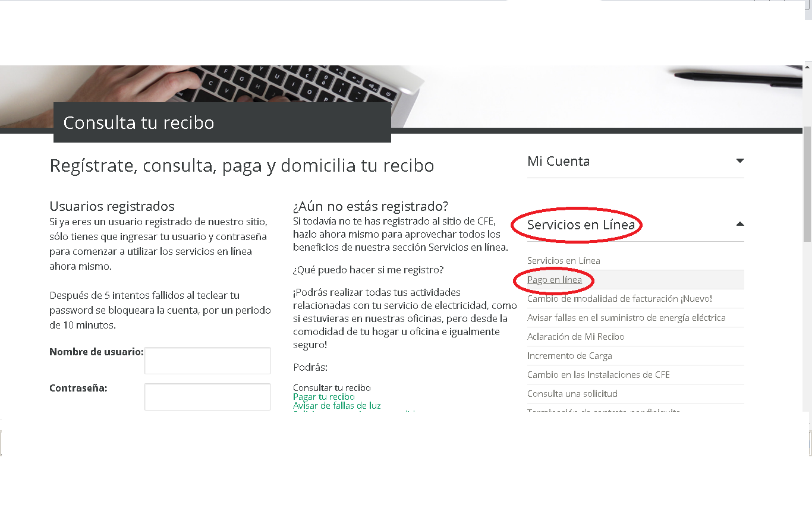The width and height of the screenshot is (812, 505).
Task: Click the Nombre de usuario input field
Action: point(207,361)
